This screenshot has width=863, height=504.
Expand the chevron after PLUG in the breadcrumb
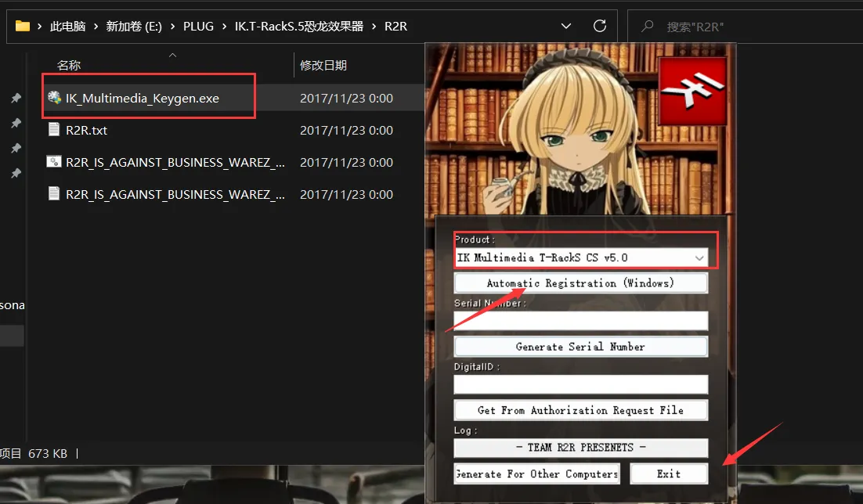224,27
